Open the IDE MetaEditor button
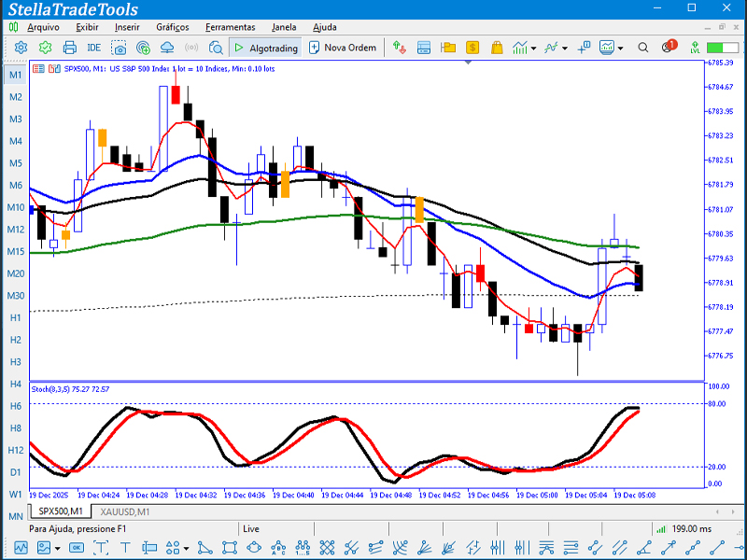Image resolution: width=747 pixels, height=560 pixels. click(x=94, y=48)
